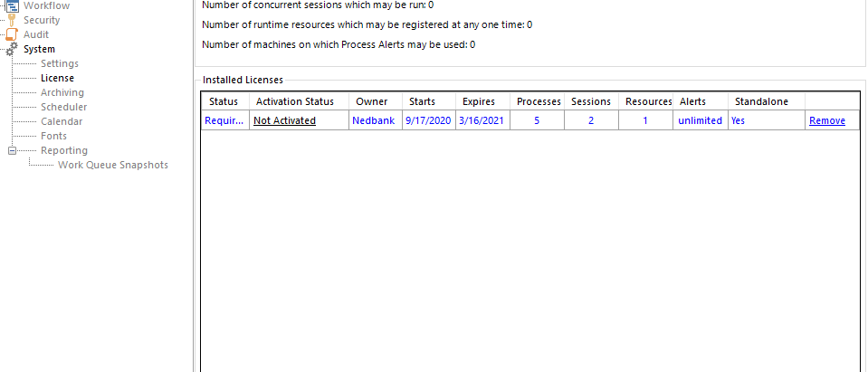Select License in the tree
This screenshot has height=372, width=868.
tap(58, 78)
